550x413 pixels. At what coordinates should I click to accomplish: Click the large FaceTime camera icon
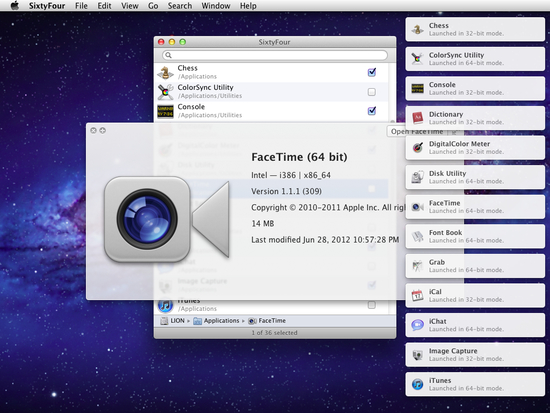coord(167,219)
